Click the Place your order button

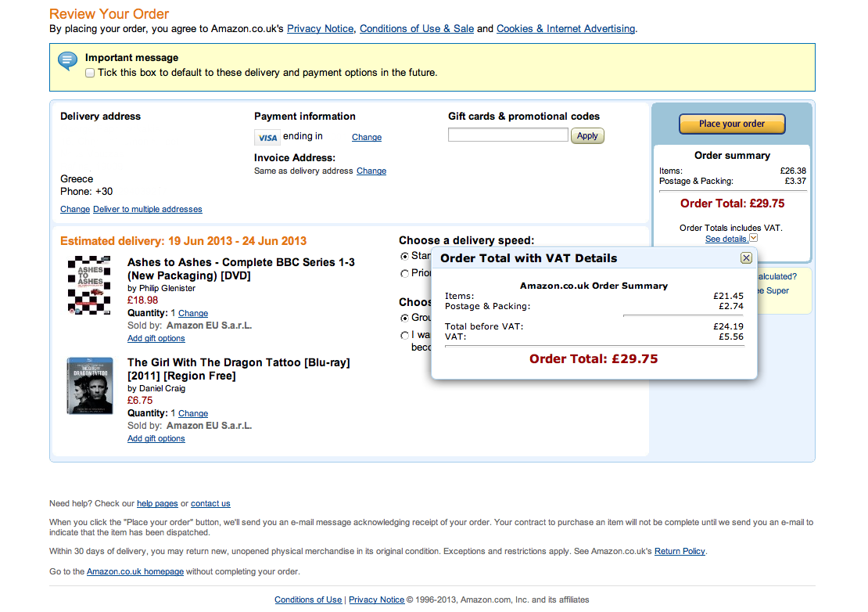[x=732, y=124]
